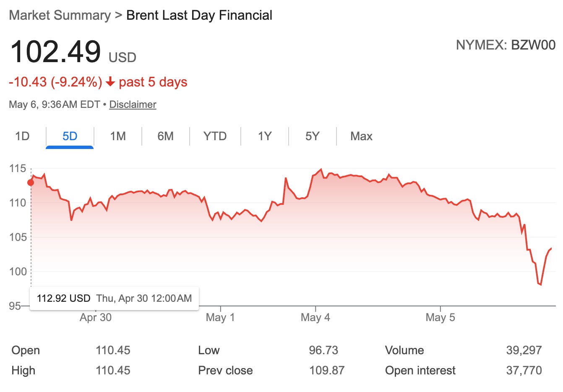Image resolution: width=563 pixels, height=392 pixels.
Task: Switch chart to 6M range
Action: tap(165, 136)
